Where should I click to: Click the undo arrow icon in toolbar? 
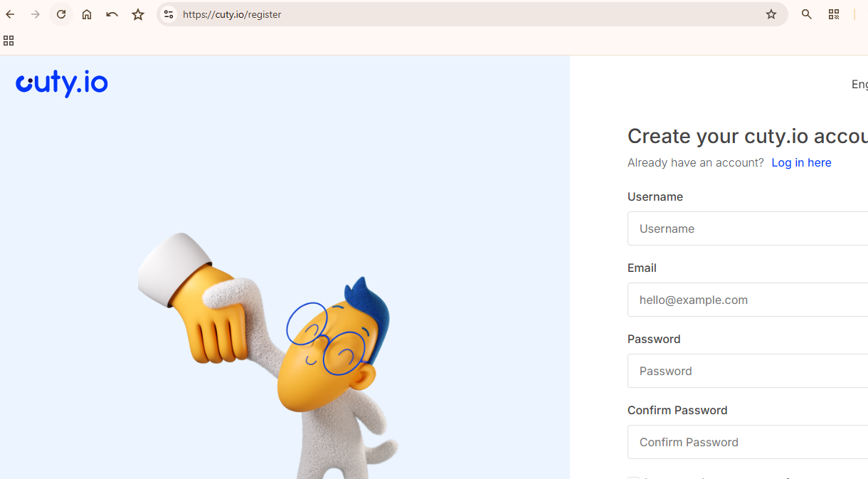click(112, 14)
